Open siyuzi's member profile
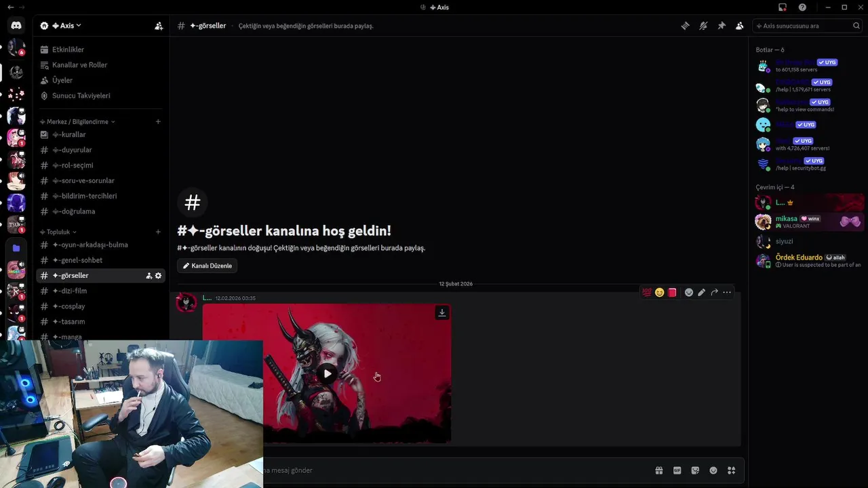868x488 pixels. (809, 241)
